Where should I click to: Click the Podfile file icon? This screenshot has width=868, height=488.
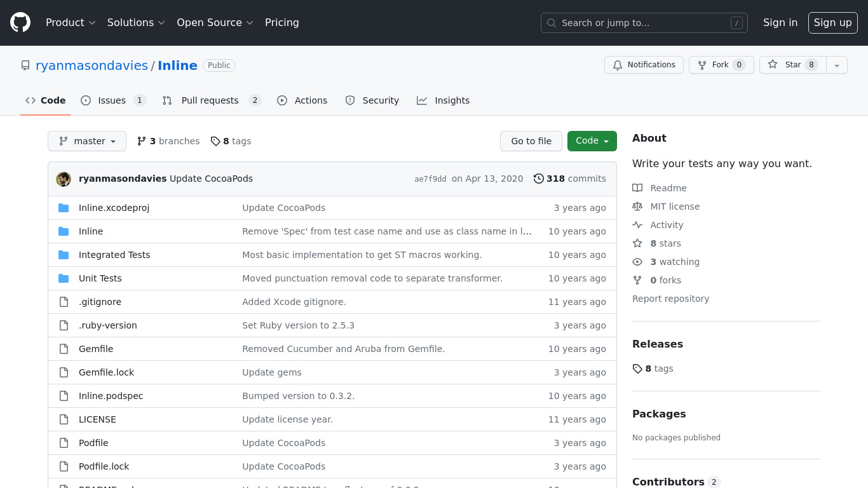pyautogui.click(x=64, y=443)
